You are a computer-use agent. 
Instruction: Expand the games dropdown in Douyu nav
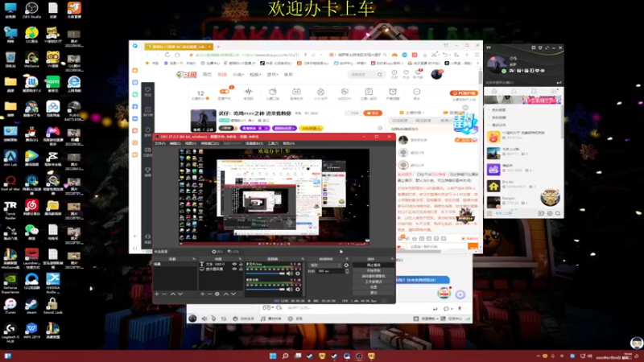pos(272,75)
